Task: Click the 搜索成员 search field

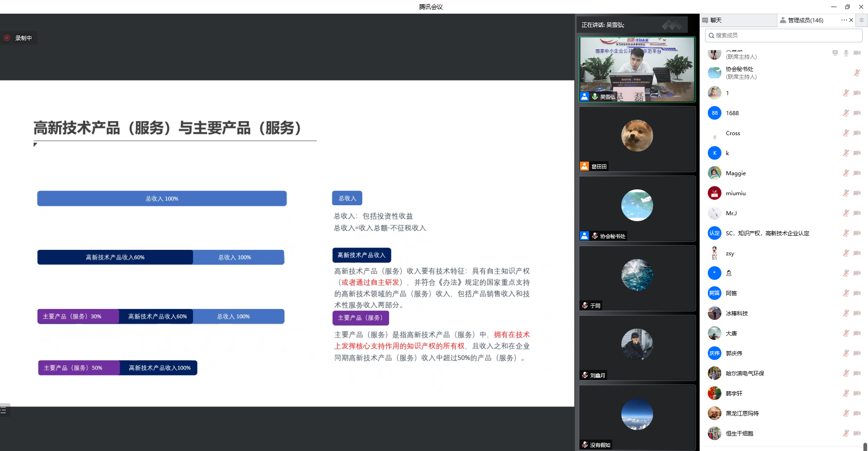Action: [x=783, y=35]
